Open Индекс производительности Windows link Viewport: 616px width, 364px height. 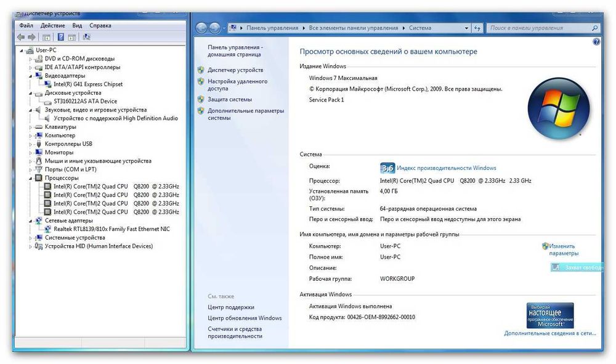coord(446,168)
